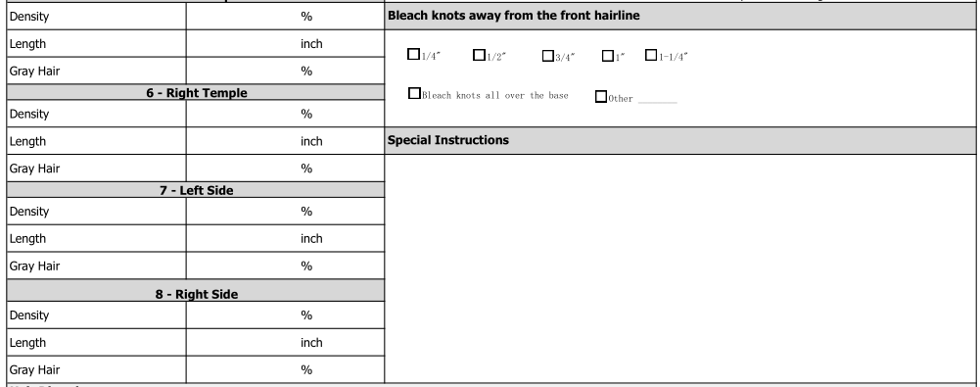Click inside the Special Instructions text area

(x=680, y=268)
